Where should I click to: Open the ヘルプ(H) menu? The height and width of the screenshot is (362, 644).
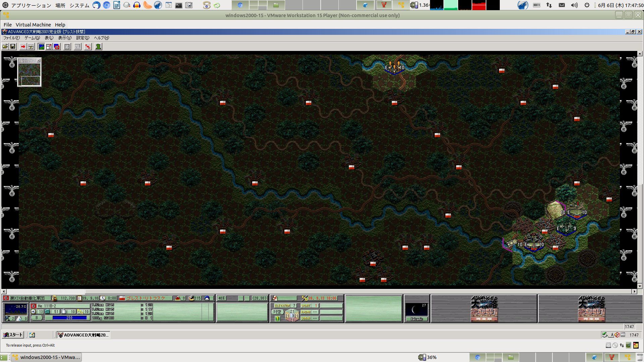pyautogui.click(x=101, y=38)
